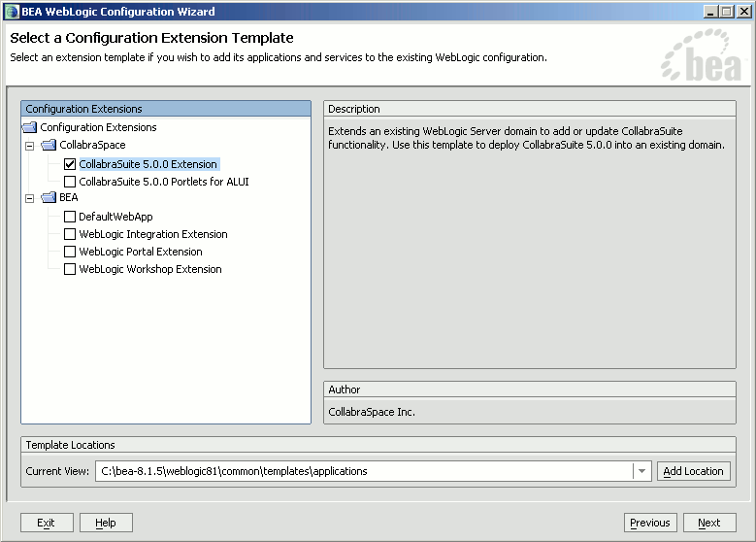Maximize the Configuration Wizard window
The width and height of the screenshot is (756, 542).
pos(727,12)
